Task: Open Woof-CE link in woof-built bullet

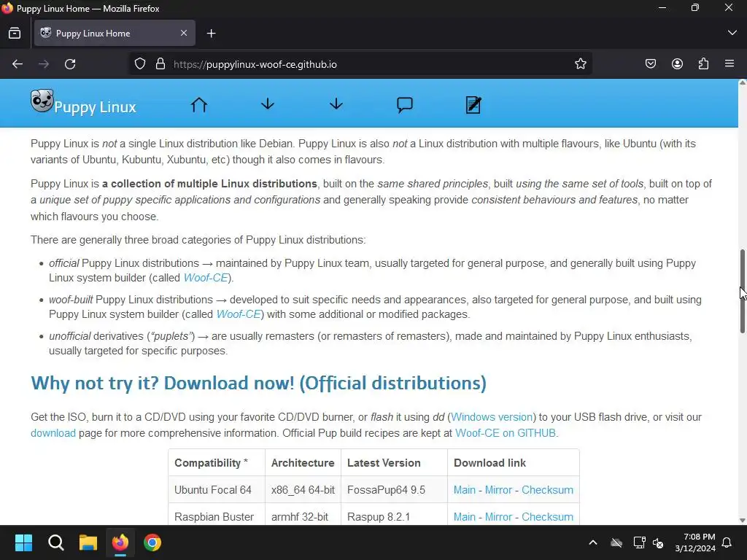Action: pyautogui.click(x=239, y=314)
